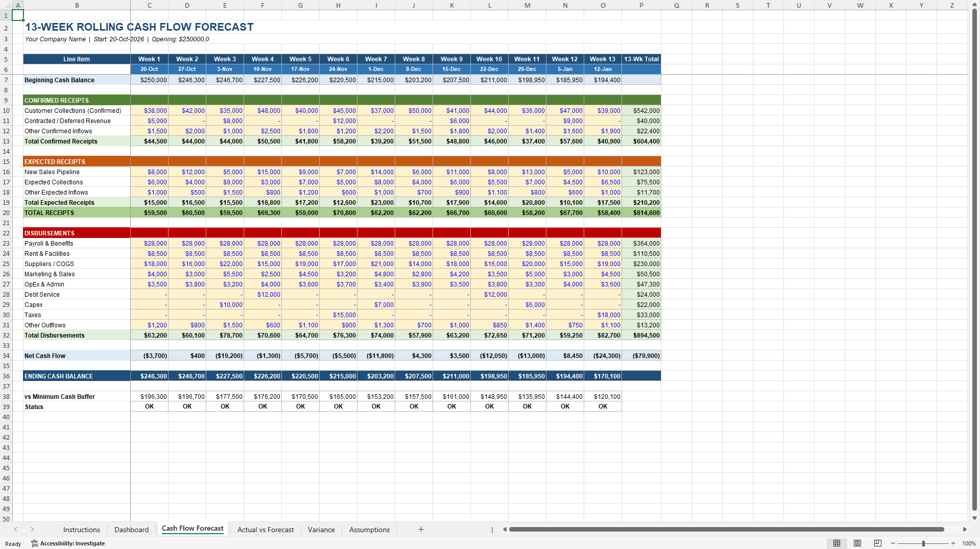Select the Debt Service row label

(x=77, y=294)
